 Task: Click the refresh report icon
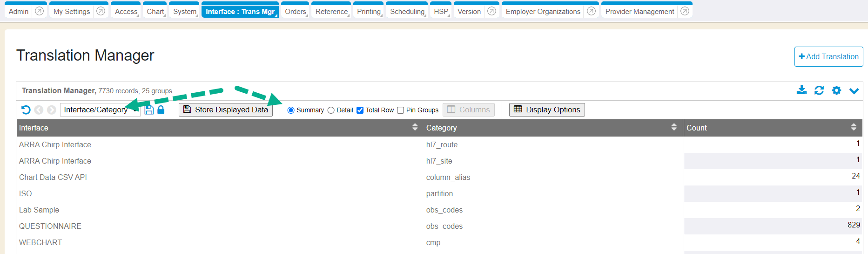[819, 90]
